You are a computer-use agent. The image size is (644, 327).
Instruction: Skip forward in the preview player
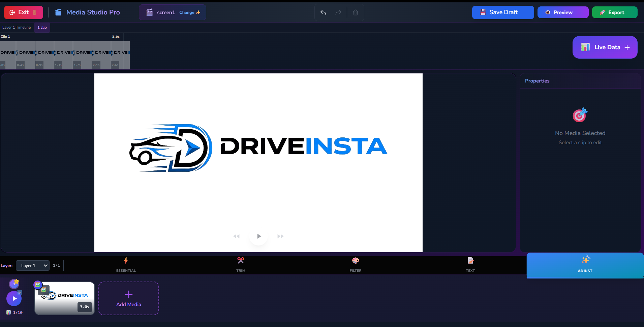coord(280,236)
